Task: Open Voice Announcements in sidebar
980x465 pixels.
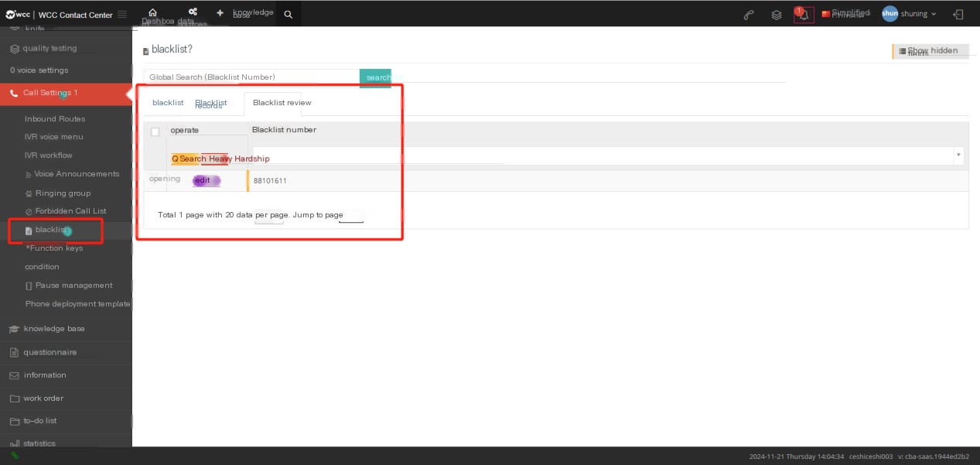Action: 72,174
